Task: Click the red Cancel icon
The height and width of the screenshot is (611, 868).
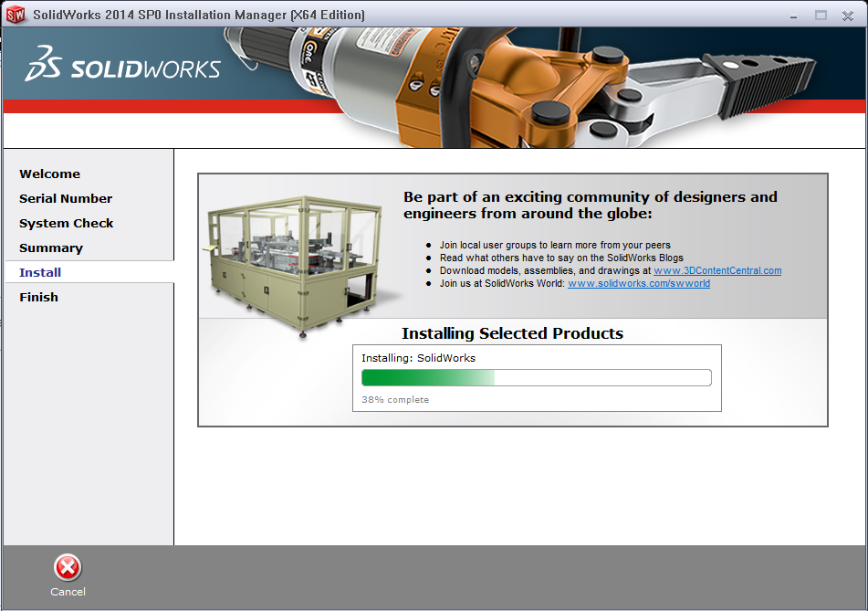Action: pos(68,568)
